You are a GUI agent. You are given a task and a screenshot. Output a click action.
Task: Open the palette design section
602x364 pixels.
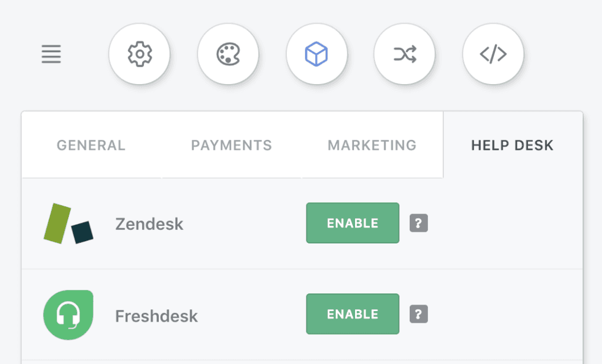pos(228,54)
